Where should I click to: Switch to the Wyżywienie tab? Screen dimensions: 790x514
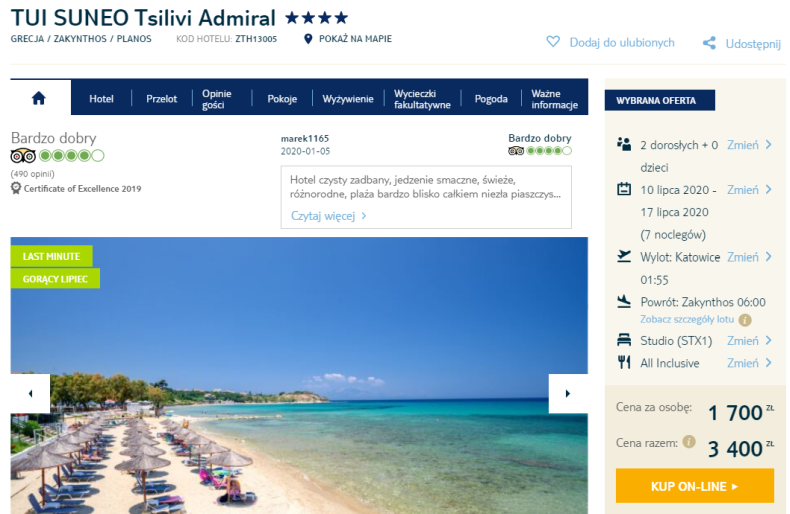[348, 99]
